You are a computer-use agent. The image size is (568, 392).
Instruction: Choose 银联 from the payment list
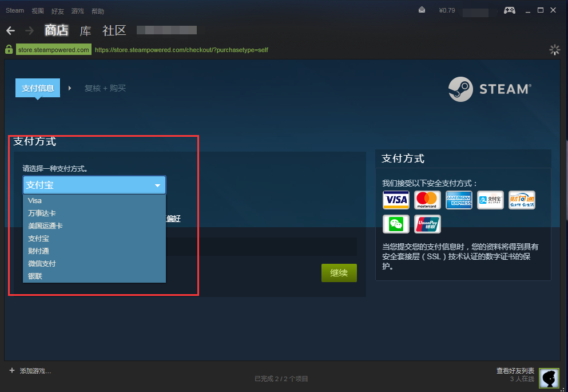pyautogui.click(x=94, y=276)
